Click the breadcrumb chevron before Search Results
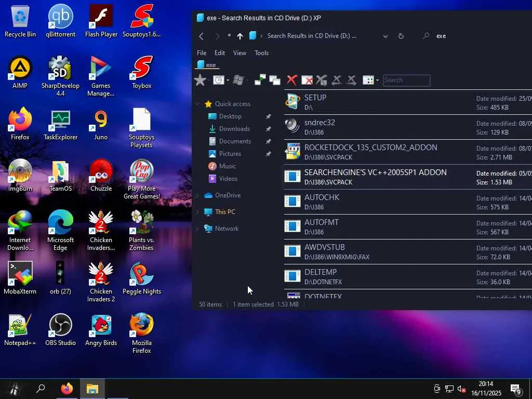Screen dimensions: 532x399 [261, 36]
